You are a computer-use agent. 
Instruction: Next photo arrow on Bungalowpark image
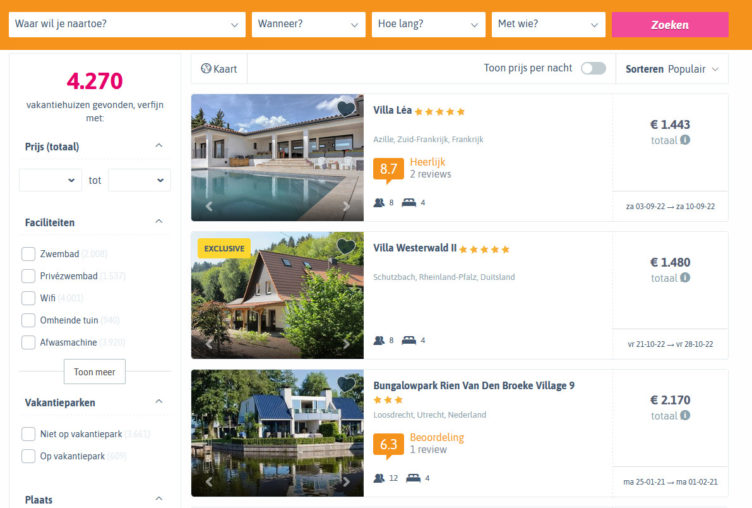point(346,482)
